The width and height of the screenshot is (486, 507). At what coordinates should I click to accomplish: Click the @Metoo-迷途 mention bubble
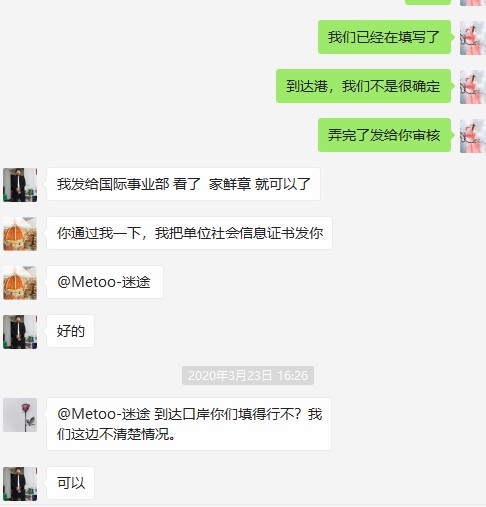click(105, 282)
